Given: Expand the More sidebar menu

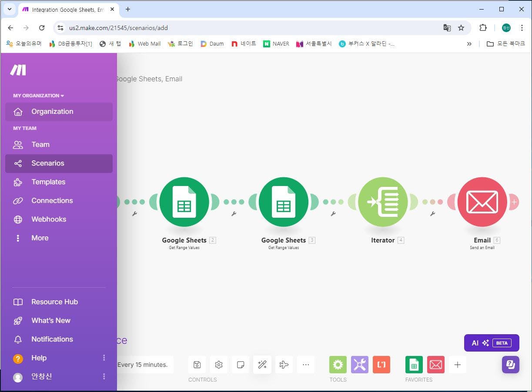Looking at the screenshot, I should point(59,238).
